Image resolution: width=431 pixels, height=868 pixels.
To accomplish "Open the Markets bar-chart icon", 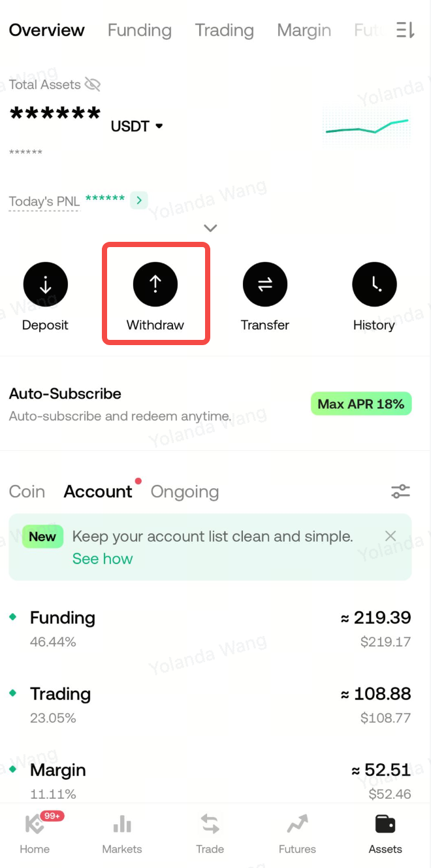I will coord(122,825).
